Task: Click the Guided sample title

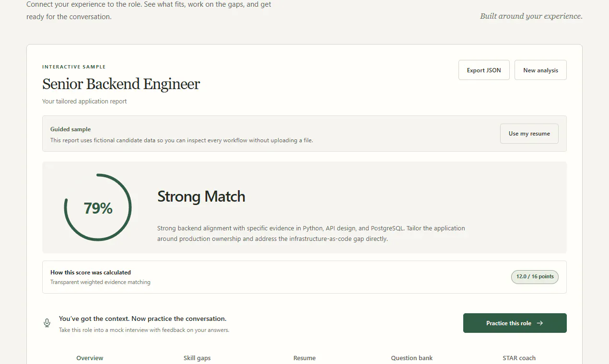Action: click(x=70, y=129)
